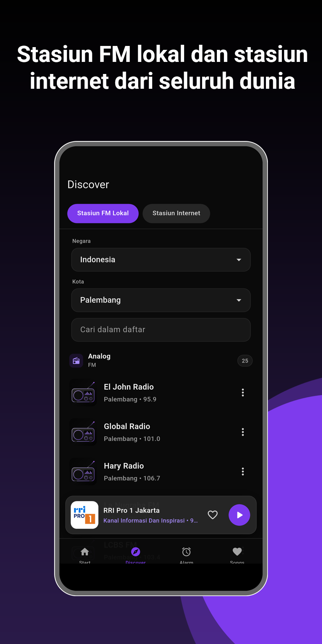Click the Hary Radio thumbnail icon
The image size is (322, 644).
click(83, 472)
